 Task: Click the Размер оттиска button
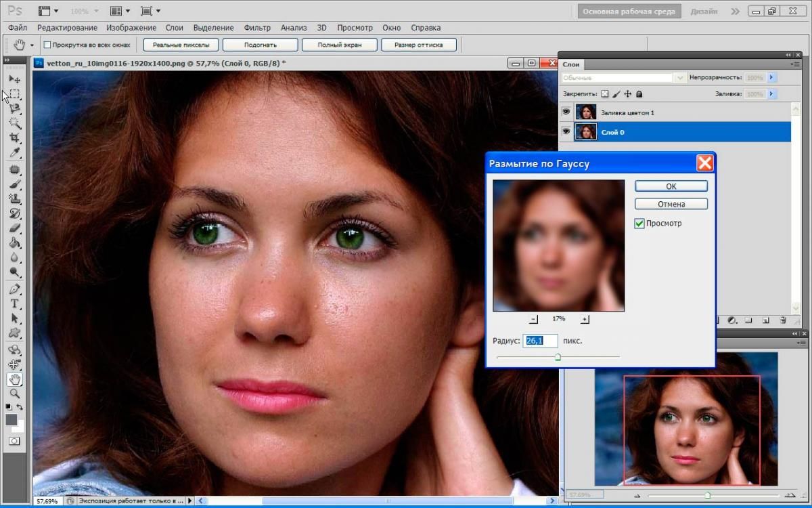(419, 45)
